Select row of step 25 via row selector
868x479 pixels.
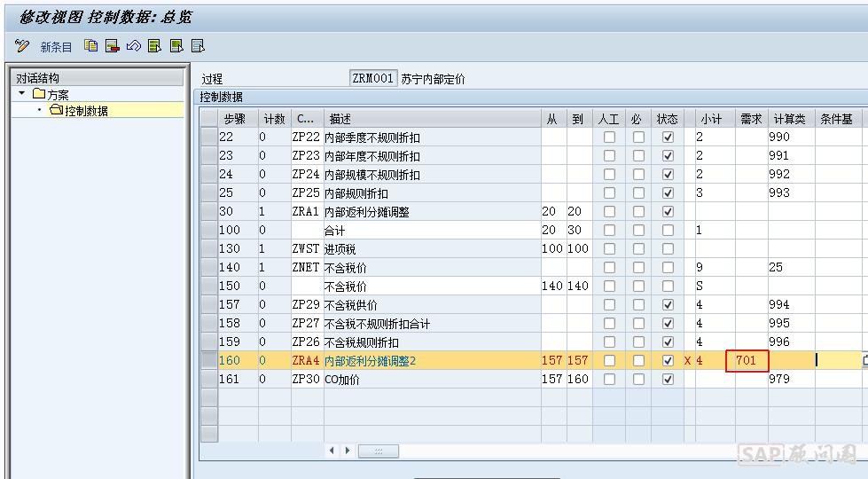pos(209,192)
